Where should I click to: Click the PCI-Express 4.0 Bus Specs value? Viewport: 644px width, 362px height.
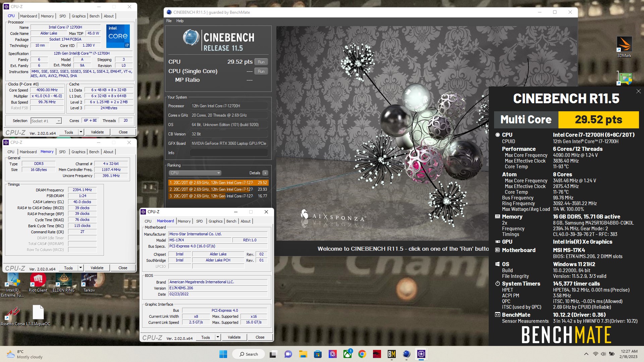click(218, 246)
